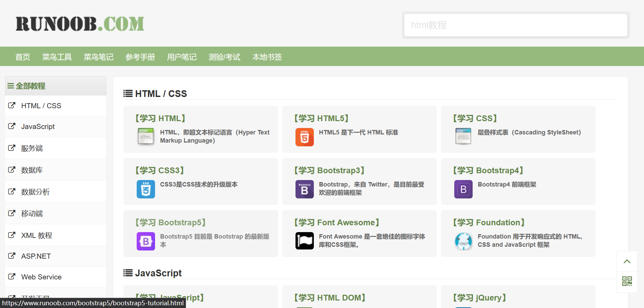Click external-link icon beside 数据库
The height and width of the screenshot is (308, 644).
point(12,170)
